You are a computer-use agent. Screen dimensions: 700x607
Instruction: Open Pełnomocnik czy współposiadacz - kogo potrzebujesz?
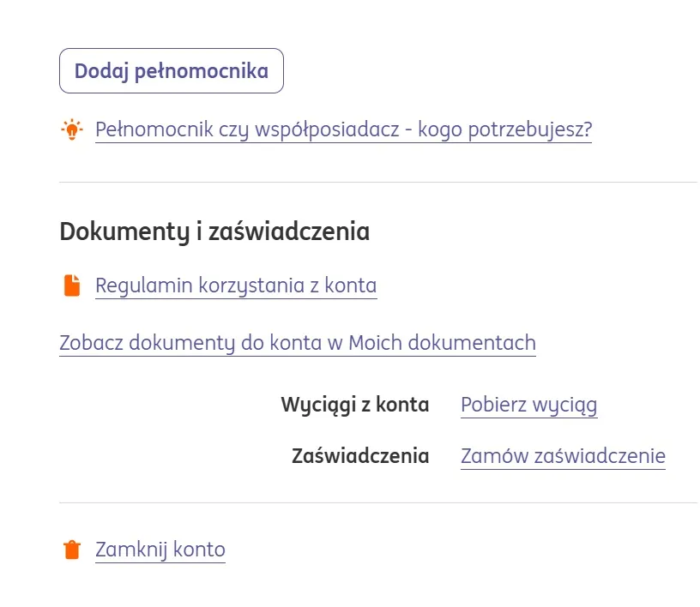[343, 129]
